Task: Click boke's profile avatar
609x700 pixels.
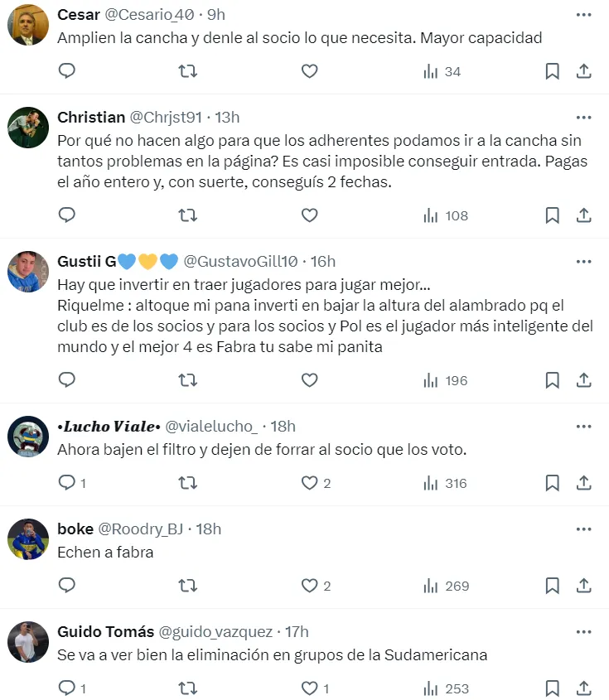Action: (28, 539)
